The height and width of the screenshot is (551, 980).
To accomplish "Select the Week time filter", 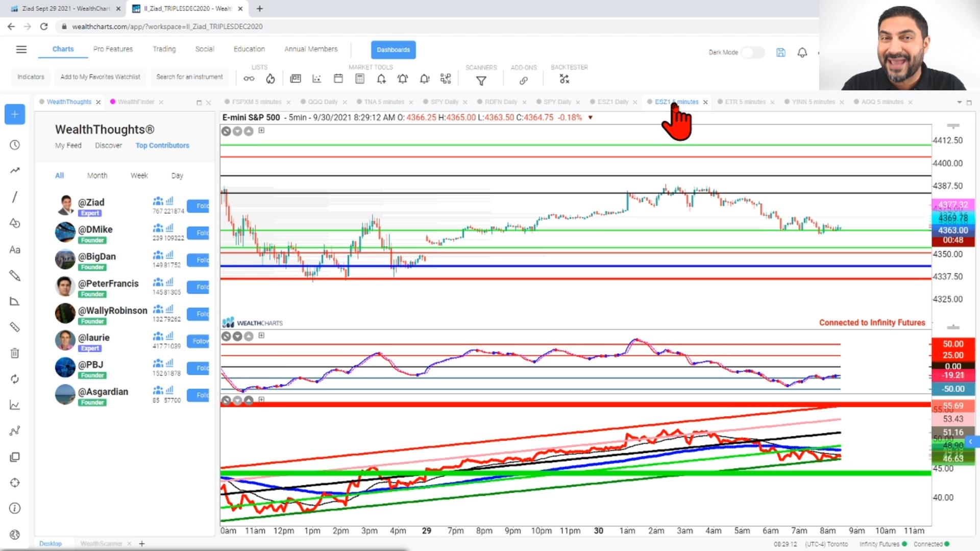I will point(139,176).
